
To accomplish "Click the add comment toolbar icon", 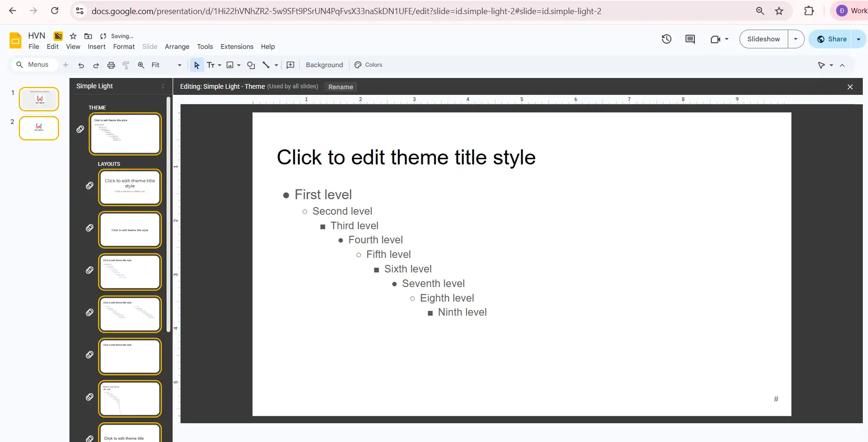I will (290, 65).
